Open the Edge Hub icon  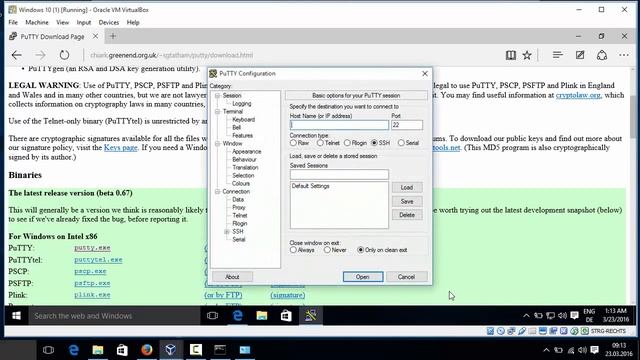point(558,55)
